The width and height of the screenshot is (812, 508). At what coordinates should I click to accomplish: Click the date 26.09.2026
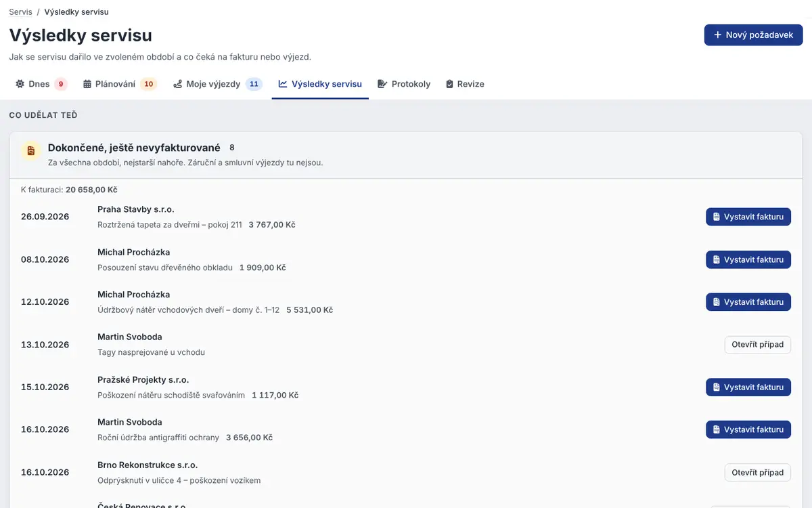(x=45, y=217)
